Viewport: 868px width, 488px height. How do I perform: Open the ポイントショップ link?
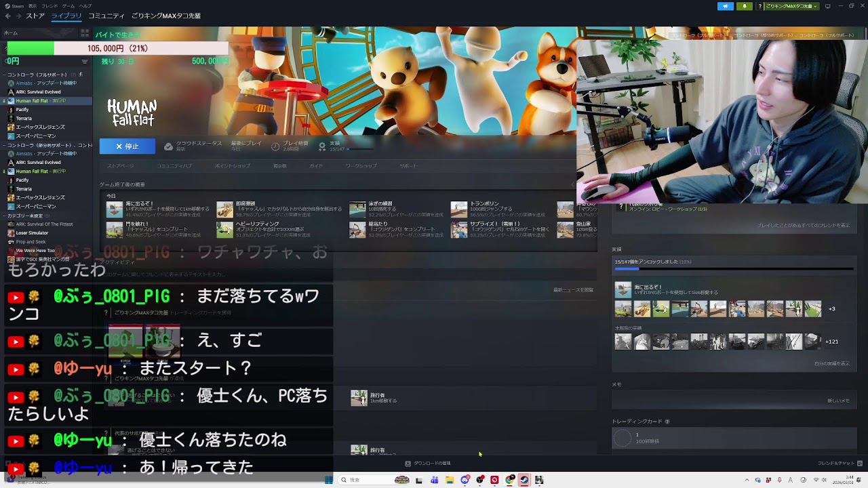(233, 166)
